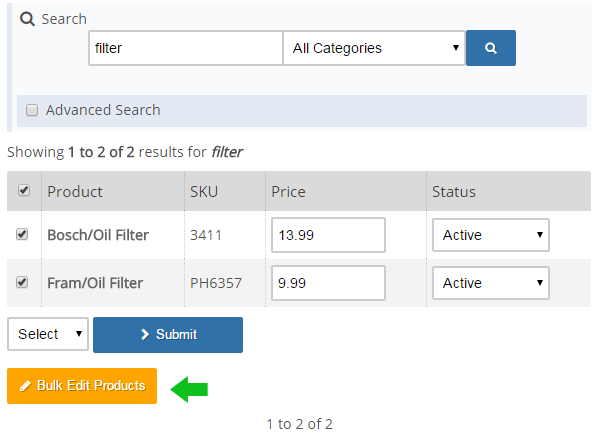
Task: Open the Status dropdown for Bosch/Oil Filter
Action: click(x=491, y=235)
